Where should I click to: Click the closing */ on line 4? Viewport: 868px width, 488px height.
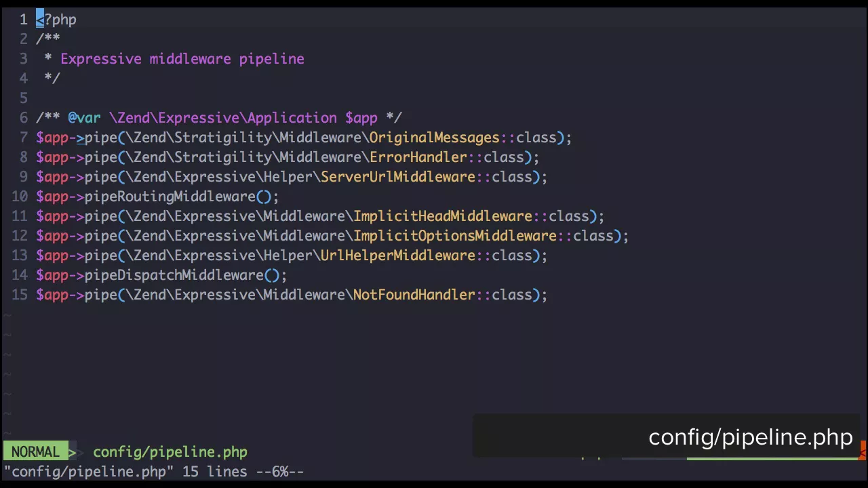click(52, 79)
